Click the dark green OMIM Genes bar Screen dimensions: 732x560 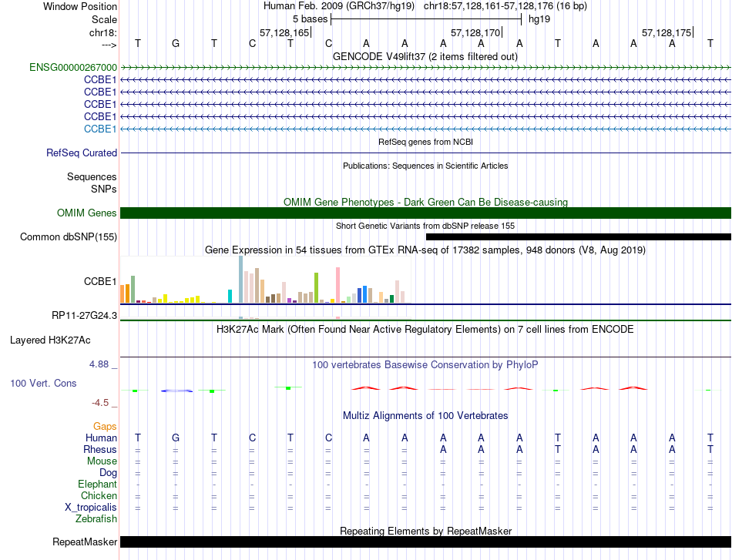point(425,213)
